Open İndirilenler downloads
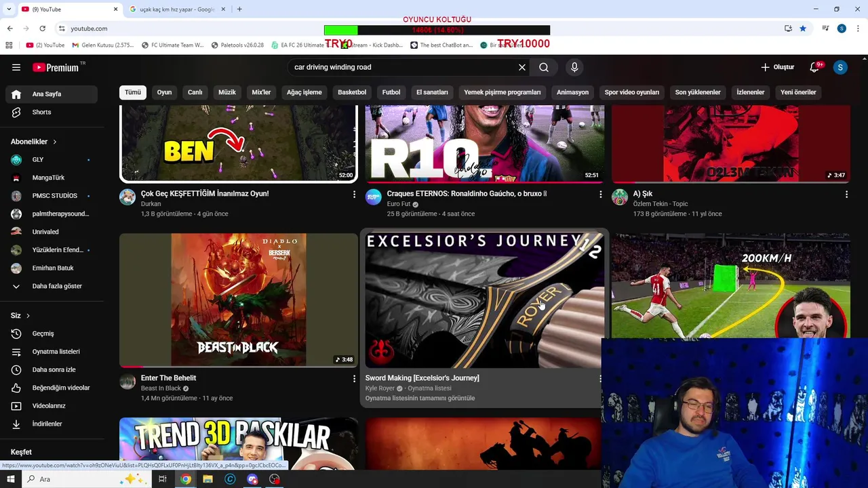This screenshot has width=868, height=488. click(x=52, y=424)
